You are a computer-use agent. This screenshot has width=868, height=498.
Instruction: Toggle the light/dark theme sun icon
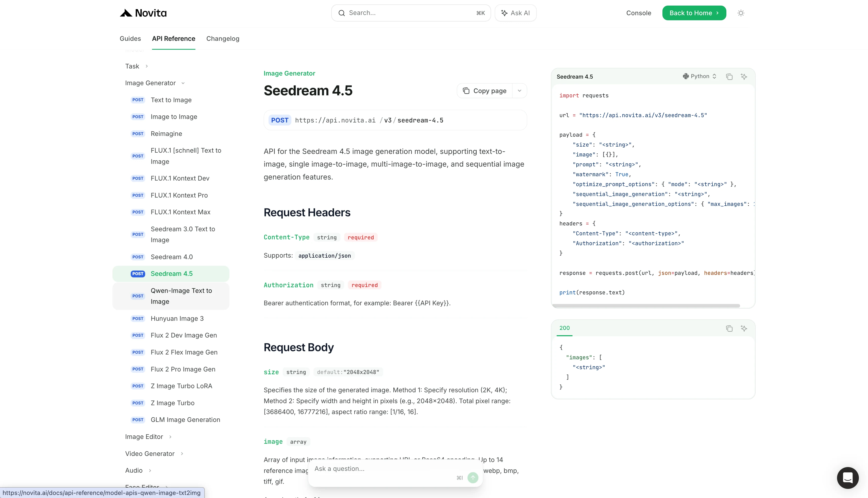point(741,13)
